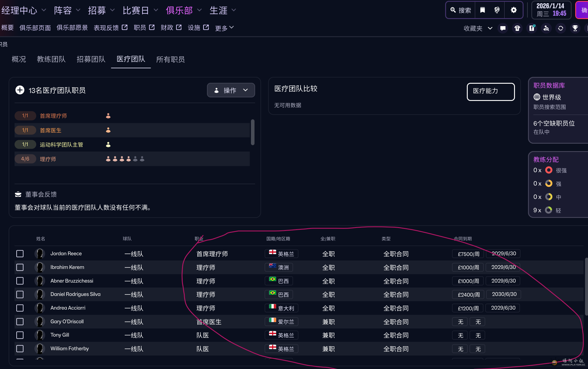Select Daniel Rodrigues Silva's checkbox
Image resolution: width=588 pixels, height=369 pixels.
tap(20, 294)
